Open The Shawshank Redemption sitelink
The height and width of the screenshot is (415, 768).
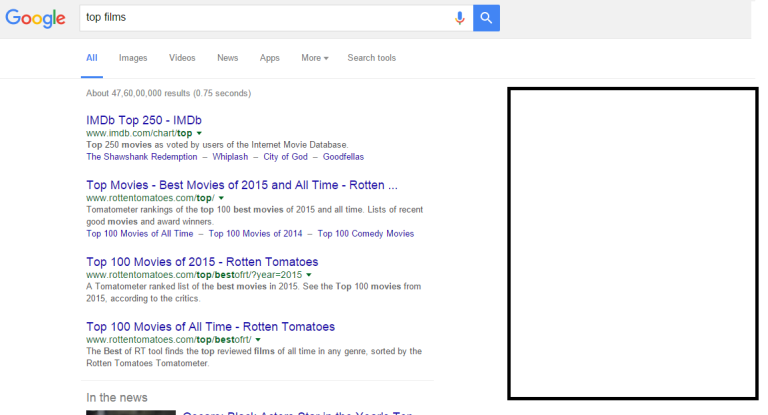coord(142,157)
